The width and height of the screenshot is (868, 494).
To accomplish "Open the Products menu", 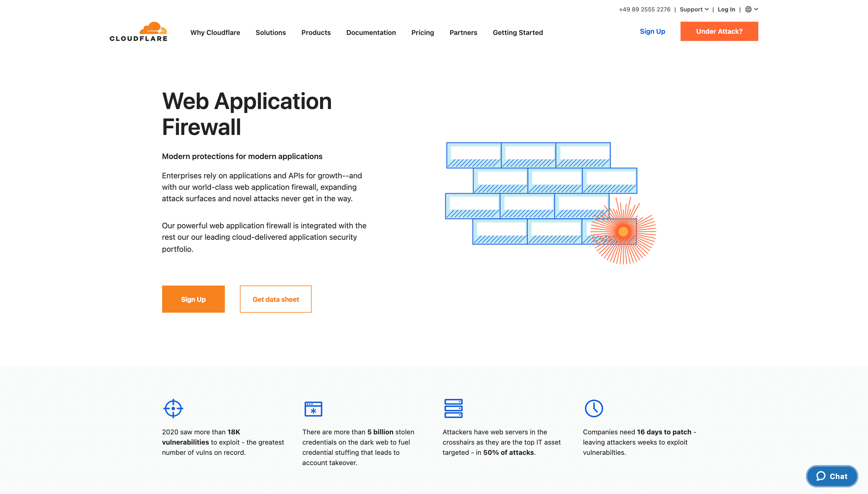I will tap(316, 33).
